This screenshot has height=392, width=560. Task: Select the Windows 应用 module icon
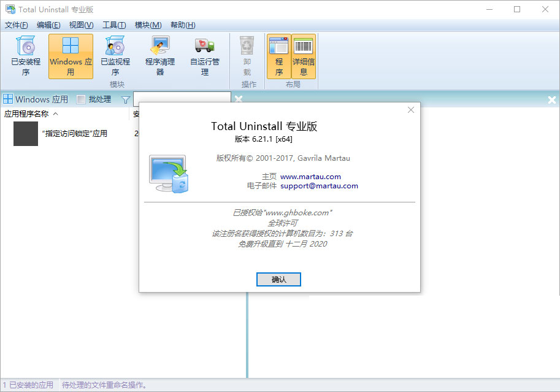(x=71, y=56)
